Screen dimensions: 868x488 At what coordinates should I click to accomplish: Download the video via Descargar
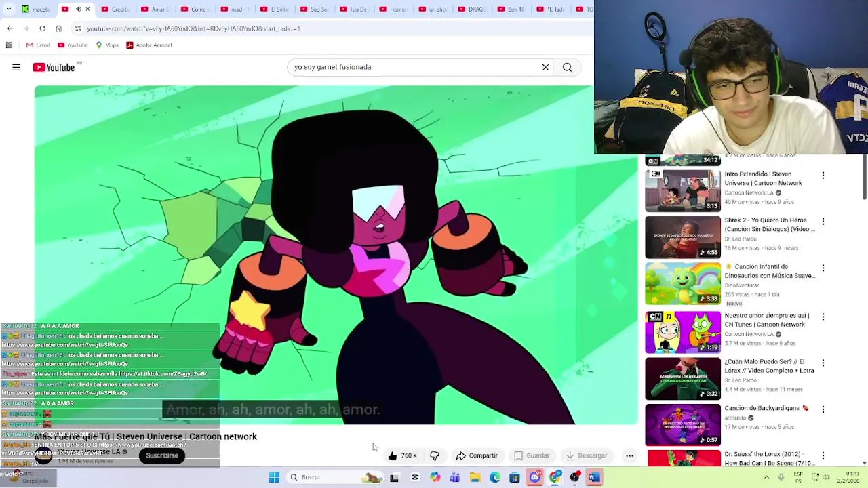(586, 455)
